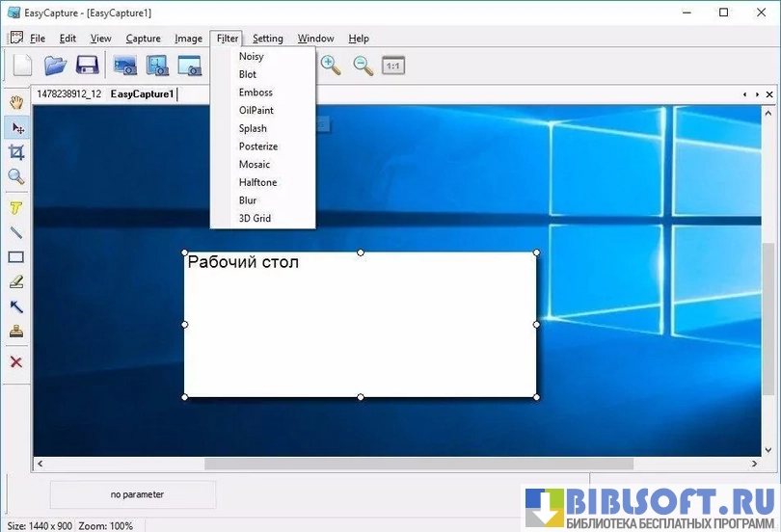Apply the Mosaic filter from menu
This screenshot has height=532, width=781.
coord(255,165)
